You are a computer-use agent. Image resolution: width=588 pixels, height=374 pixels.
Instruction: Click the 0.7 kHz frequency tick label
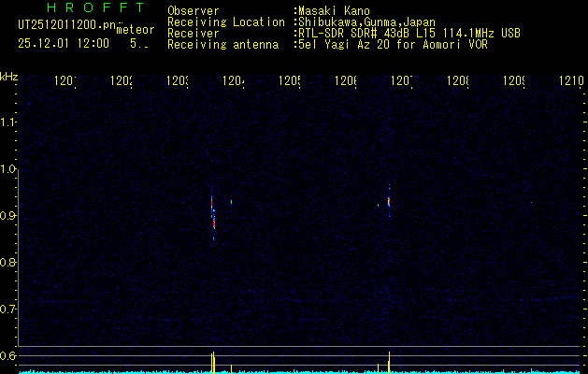(x=7, y=309)
